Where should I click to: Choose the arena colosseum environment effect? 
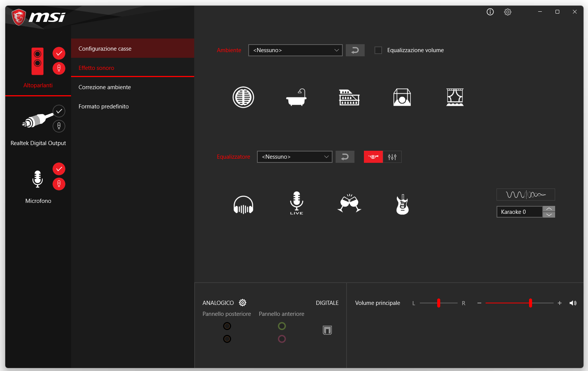pyautogui.click(x=349, y=97)
